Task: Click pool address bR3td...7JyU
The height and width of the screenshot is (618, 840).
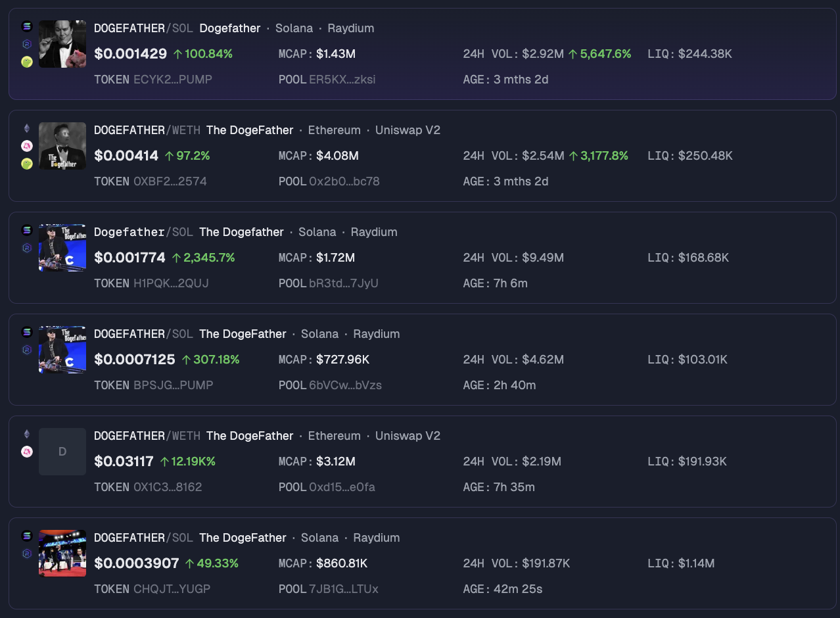Action: click(344, 283)
